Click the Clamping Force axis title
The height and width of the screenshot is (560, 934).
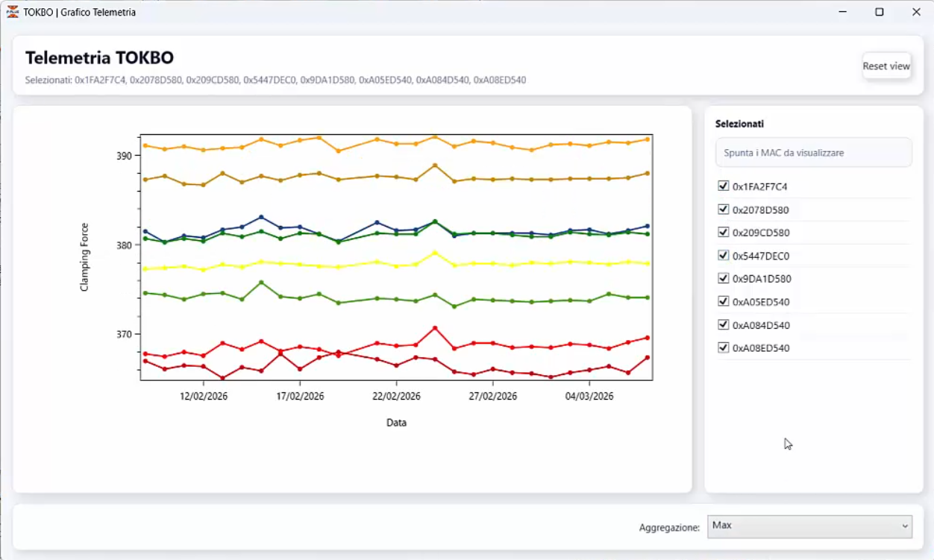[84, 257]
